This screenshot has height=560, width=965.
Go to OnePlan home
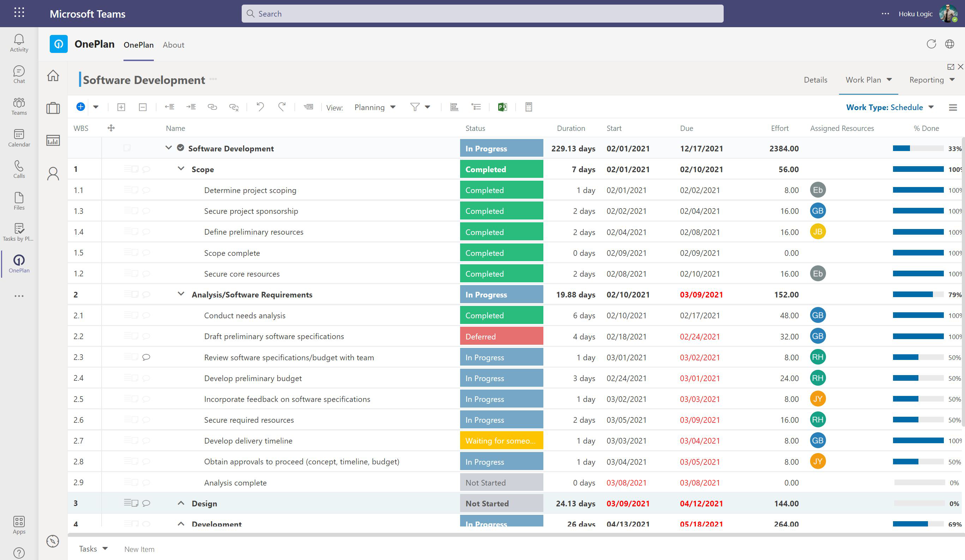point(53,76)
